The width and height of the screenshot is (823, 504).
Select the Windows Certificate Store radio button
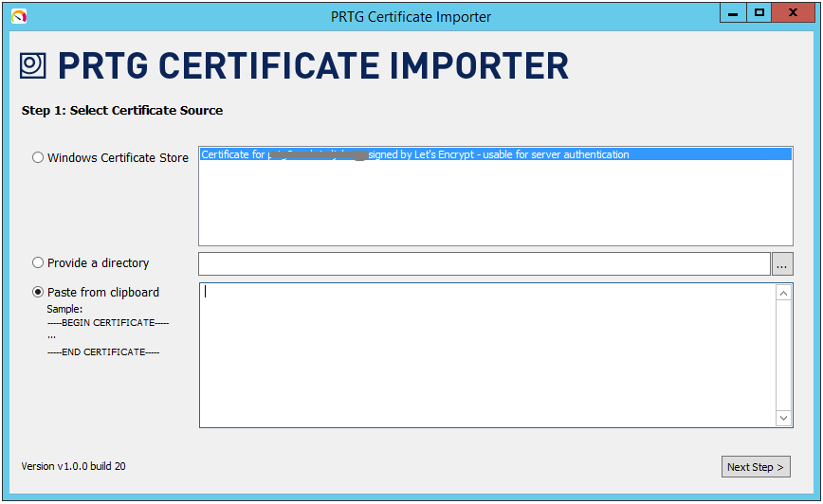pos(38,157)
